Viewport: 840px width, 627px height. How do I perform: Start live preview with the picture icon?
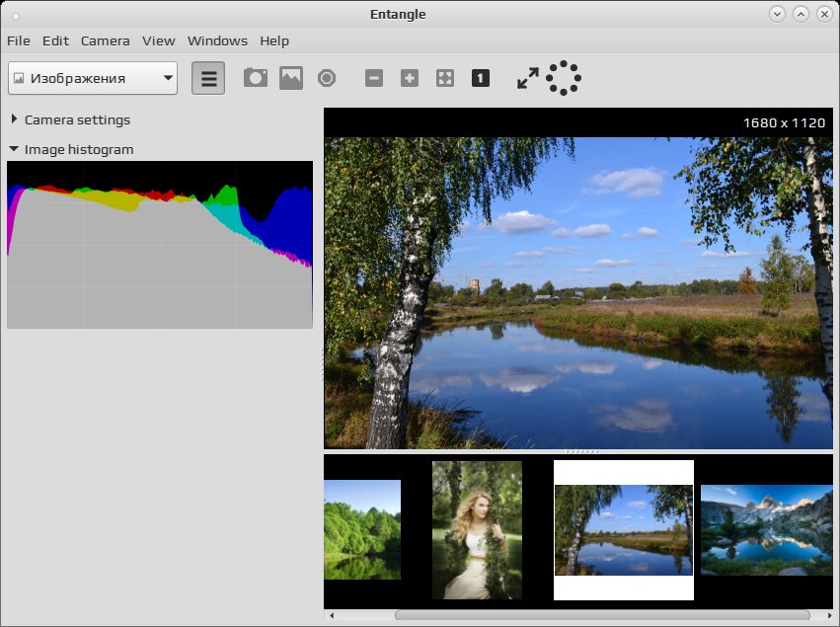[291, 78]
